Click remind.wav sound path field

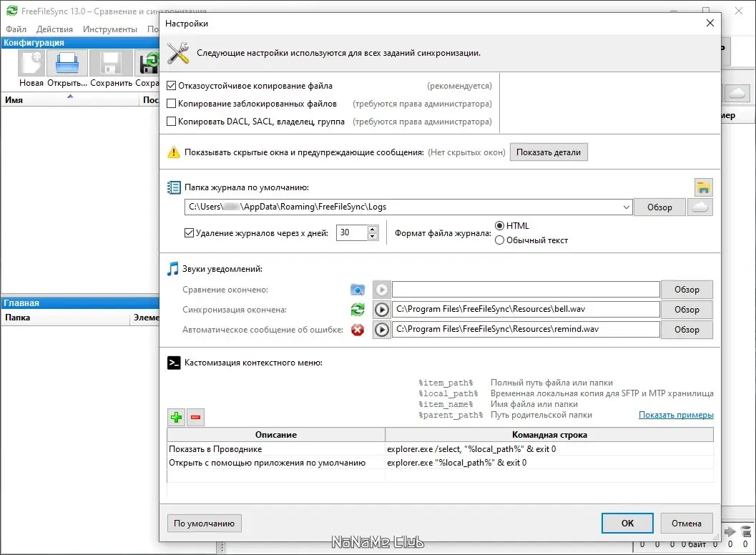tap(526, 330)
